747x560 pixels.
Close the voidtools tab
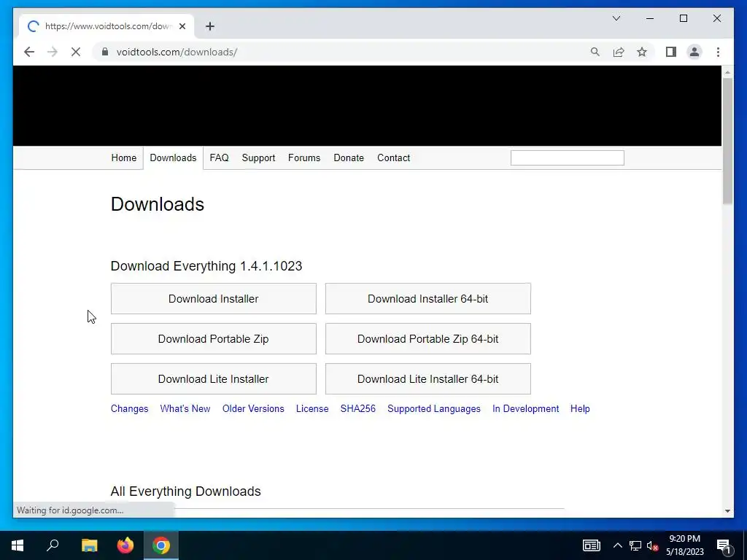coord(182,26)
